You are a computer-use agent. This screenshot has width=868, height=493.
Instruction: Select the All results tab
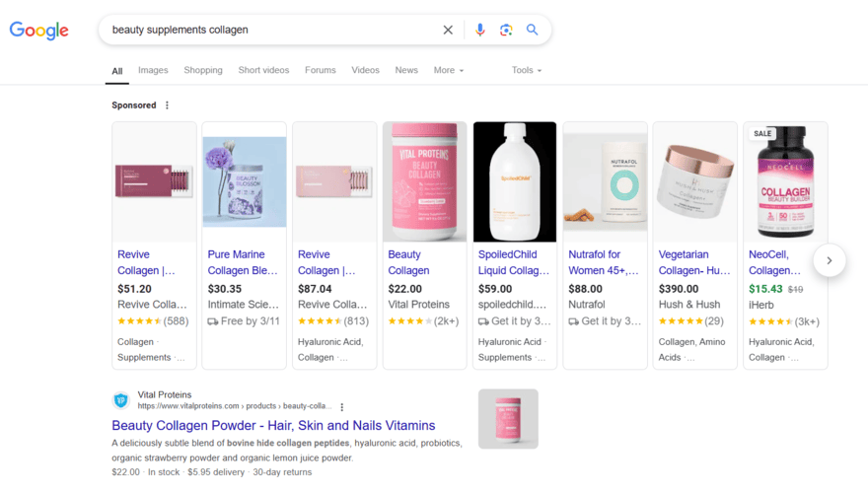[x=116, y=71]
